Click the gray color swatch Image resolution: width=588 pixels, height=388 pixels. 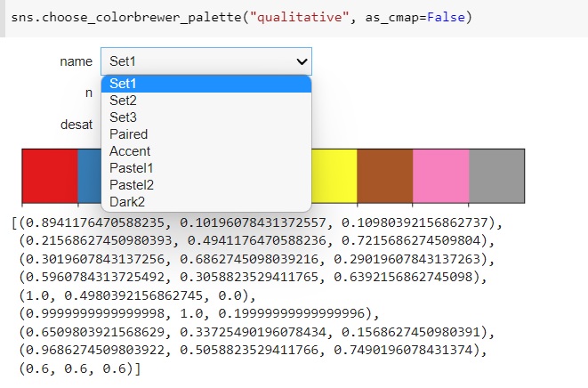coord(496,176)
